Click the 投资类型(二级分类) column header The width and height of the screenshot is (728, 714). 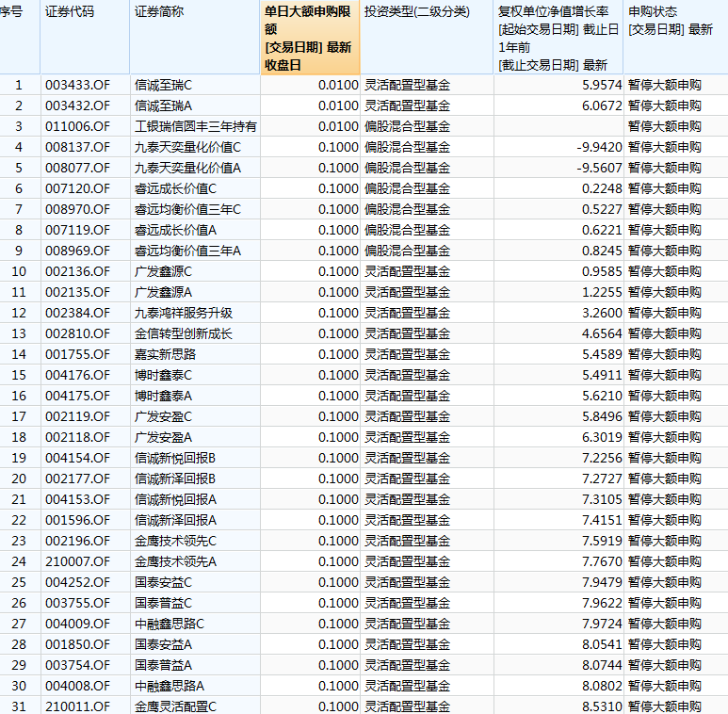416,11
